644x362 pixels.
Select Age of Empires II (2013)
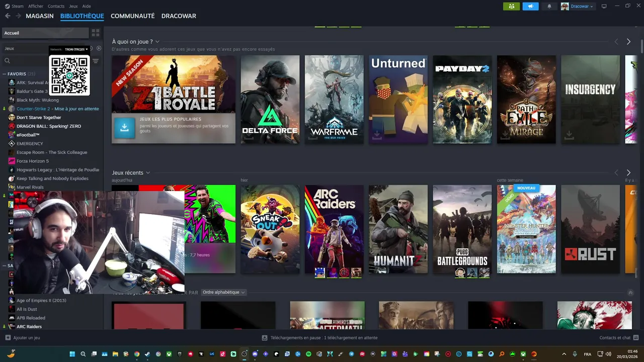pos(41,300)
